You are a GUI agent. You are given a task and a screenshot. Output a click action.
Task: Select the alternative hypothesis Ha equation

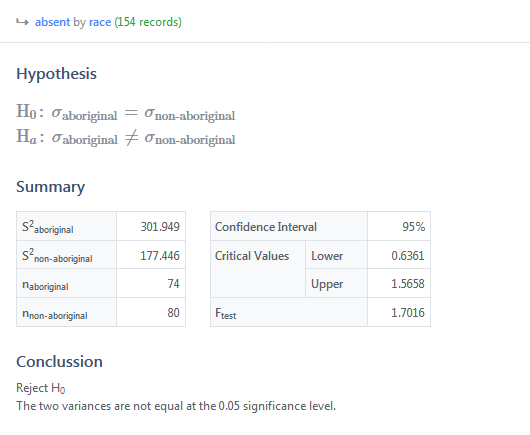[x=125, y=137]
